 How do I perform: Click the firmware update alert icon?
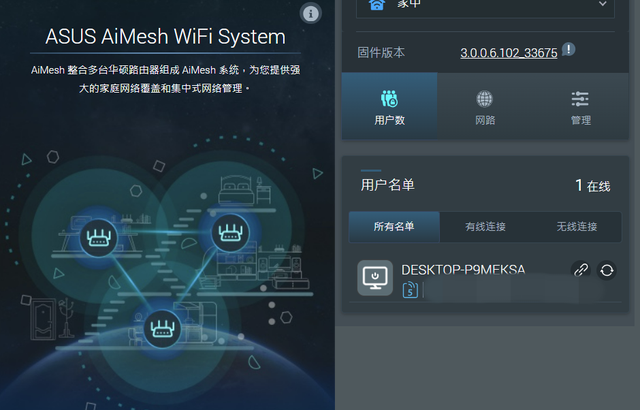tap(569, 49)
